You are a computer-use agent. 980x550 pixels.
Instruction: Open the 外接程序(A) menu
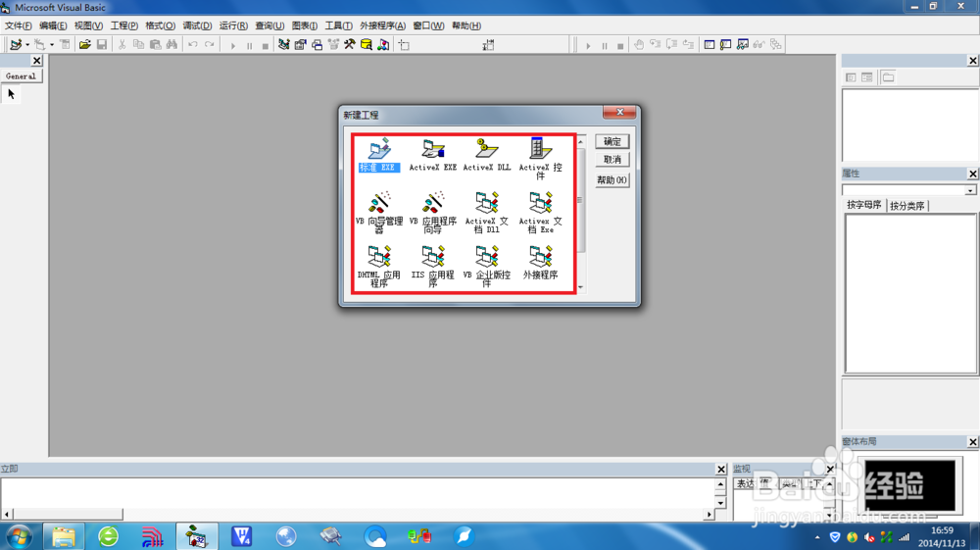[x=382, y=25]
